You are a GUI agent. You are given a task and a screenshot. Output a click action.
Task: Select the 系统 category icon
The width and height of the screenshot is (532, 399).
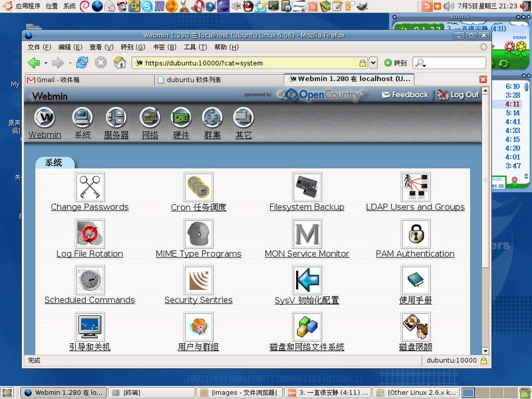coord(82,118)
